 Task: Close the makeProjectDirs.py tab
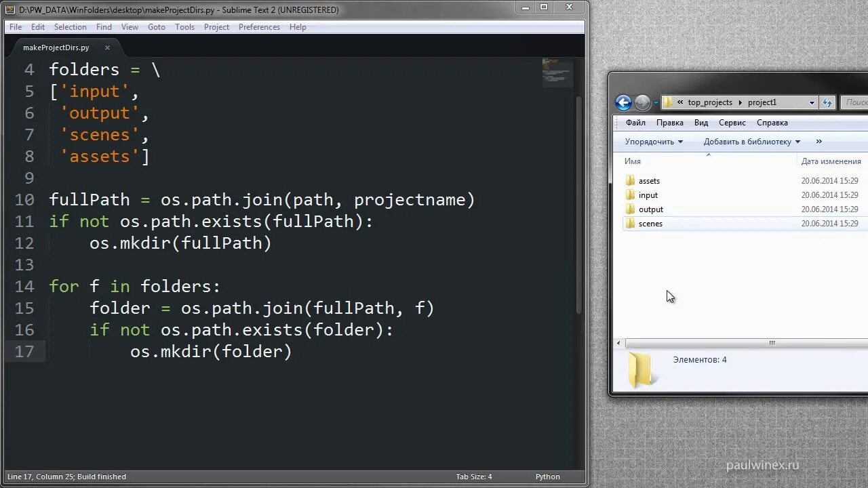click(107, 48)
